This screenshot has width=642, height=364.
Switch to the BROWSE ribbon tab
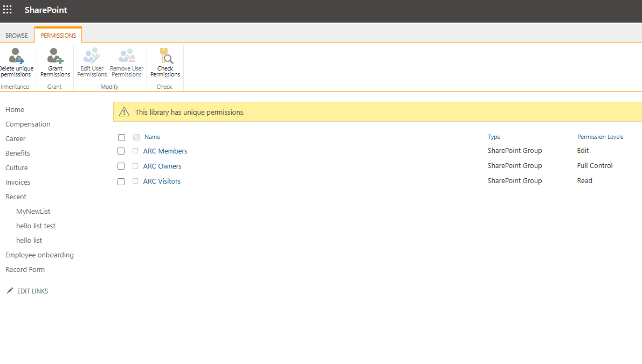click(x=17, y=36)
